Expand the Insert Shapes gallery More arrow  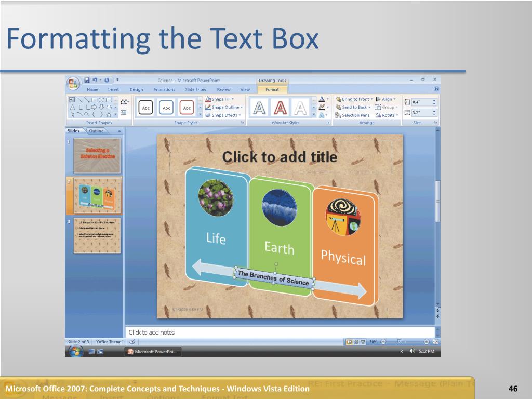116,115
